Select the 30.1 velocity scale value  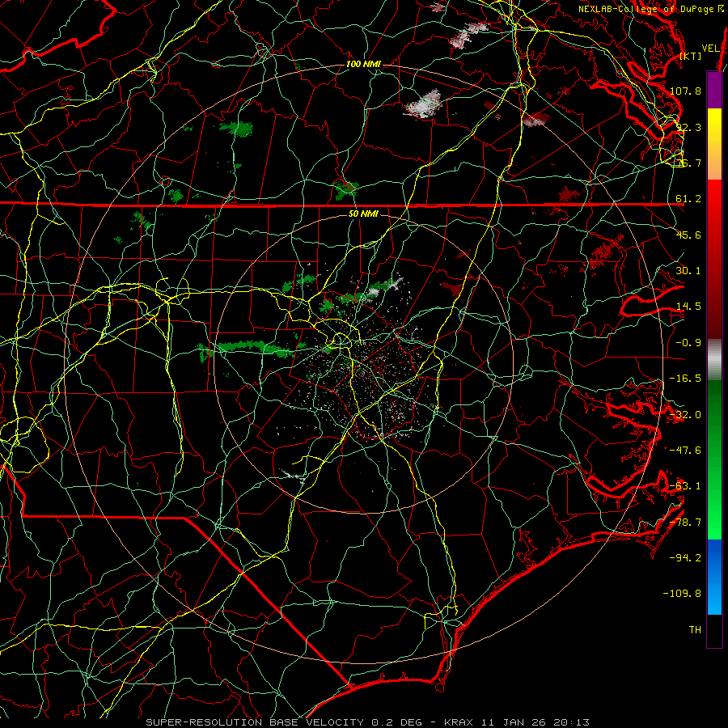pyautogui.click(x=688, y=271)
